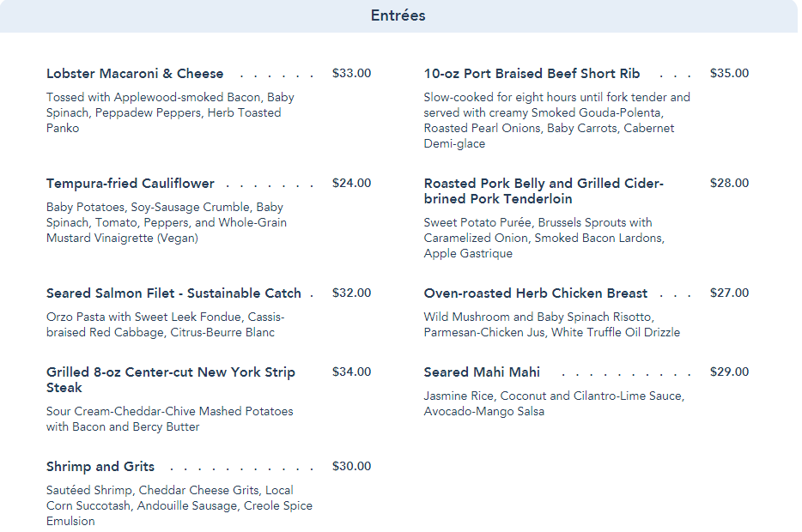Click the $33.00 Lobster Macaroni price
The width and height of the screenshot is (802, 532).
pos(351,74)
